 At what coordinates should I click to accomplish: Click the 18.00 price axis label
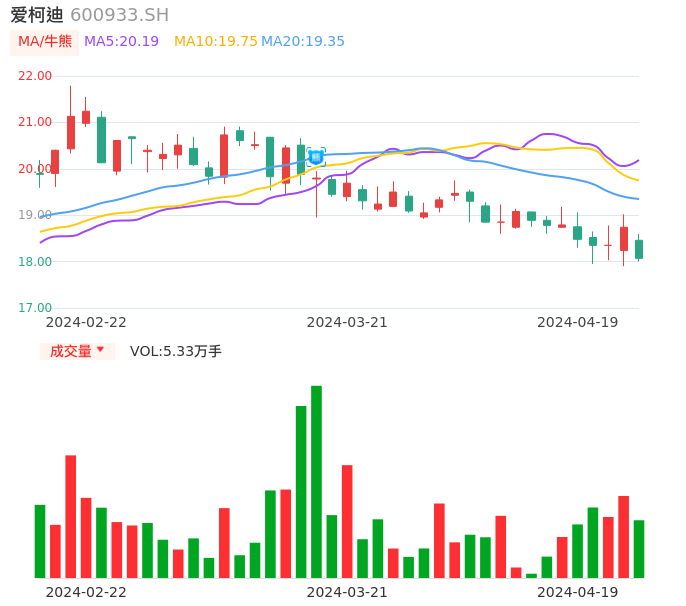[36, 262]
